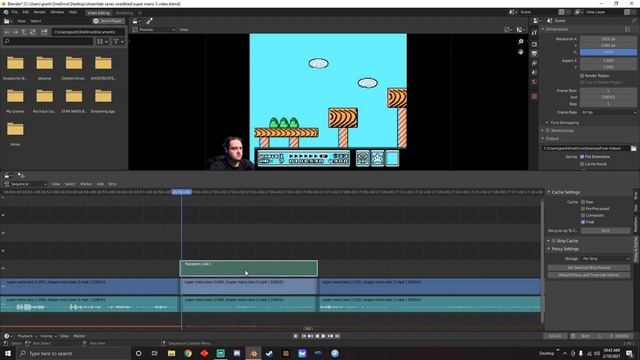
Task: Select the My Games folder
Action: pyautogui.click(x=15, y=100)
